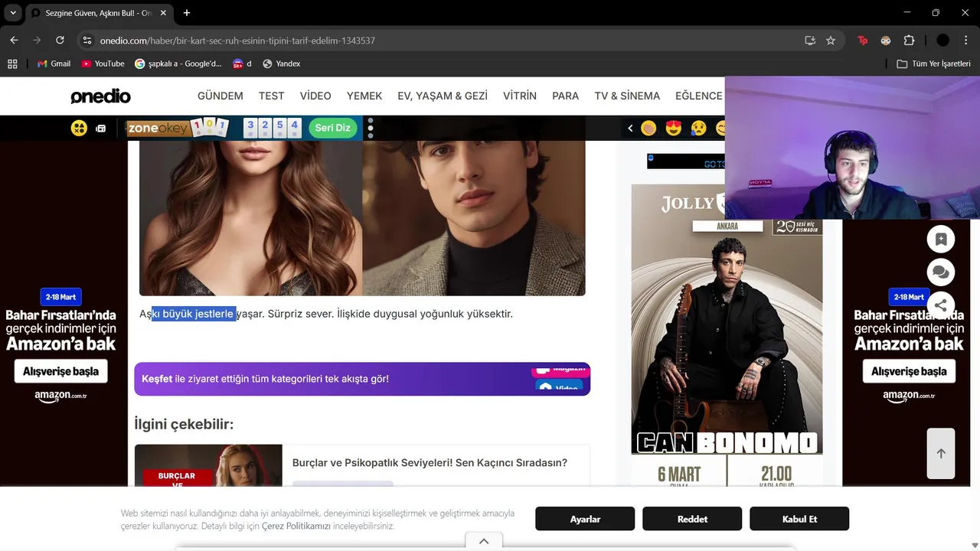Close the Sezgine Güven tab

(x=163, y=13)
